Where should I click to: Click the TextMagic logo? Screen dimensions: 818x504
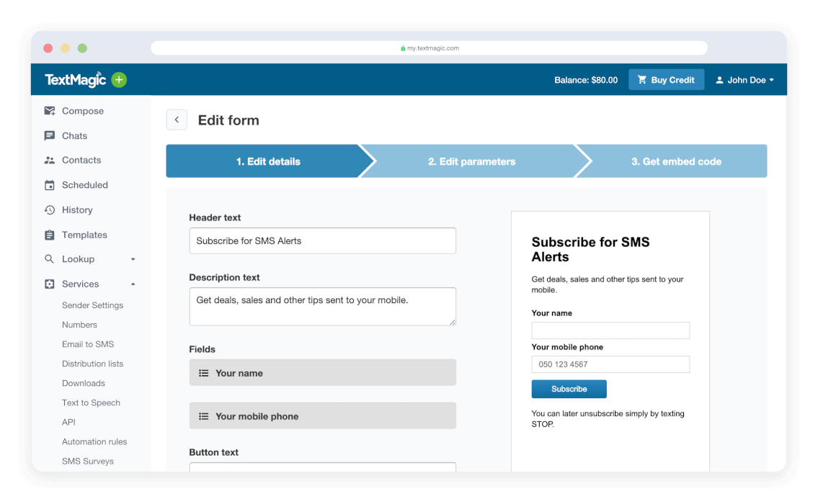coord(76,80)
